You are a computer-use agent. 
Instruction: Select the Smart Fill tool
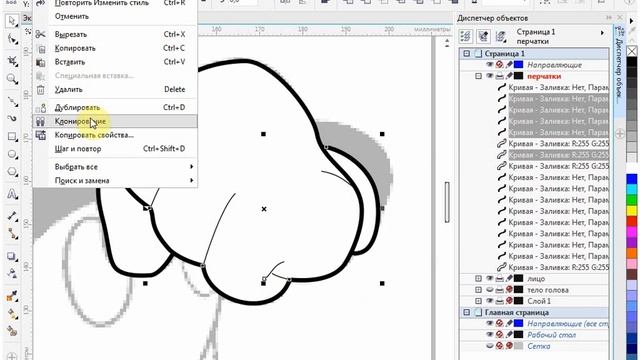click(x=12, y=331)
